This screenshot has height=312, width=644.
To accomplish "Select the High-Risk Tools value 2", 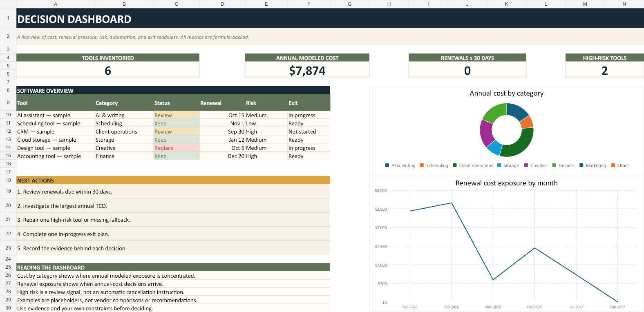I will [605, 71].
